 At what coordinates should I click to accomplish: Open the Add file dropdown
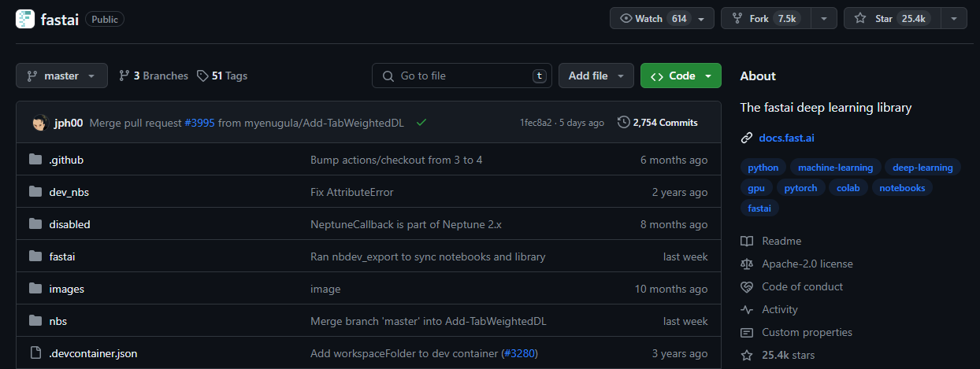point(596,76)
